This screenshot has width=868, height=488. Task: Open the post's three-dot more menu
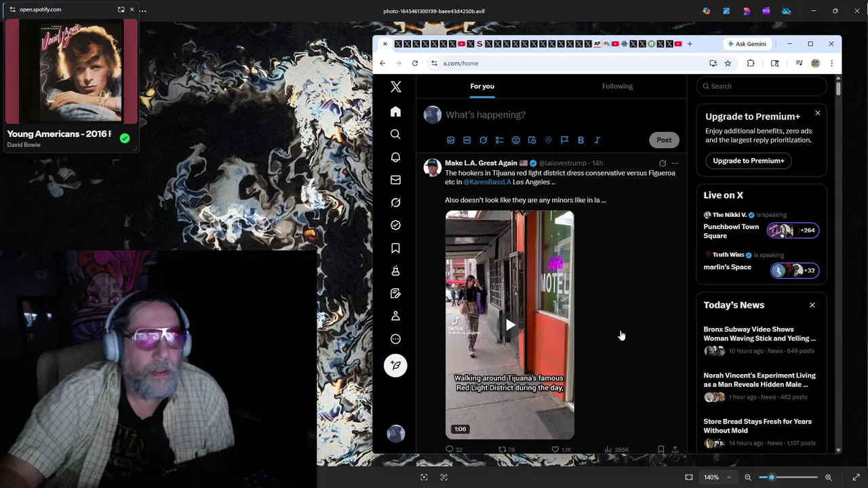tap(675, 163)
